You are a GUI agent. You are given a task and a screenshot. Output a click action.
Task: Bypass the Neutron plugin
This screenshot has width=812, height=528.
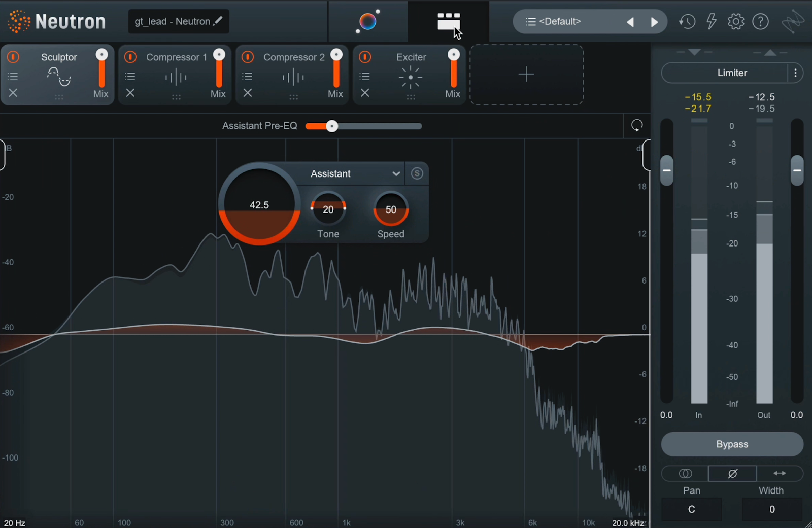click(x=732, y=444)
